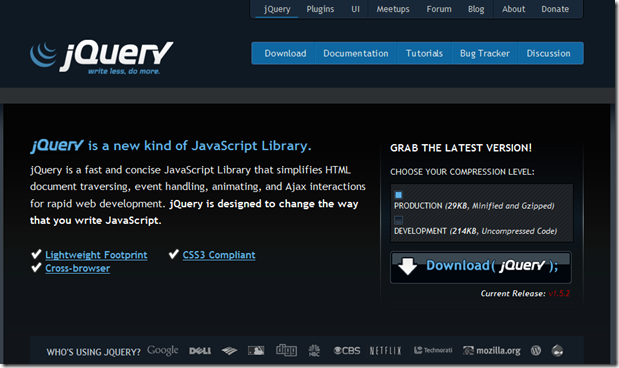Viewport: 619px width, 368px height.
Task: Click the jQuery logo in header
Action: point(101,57)
